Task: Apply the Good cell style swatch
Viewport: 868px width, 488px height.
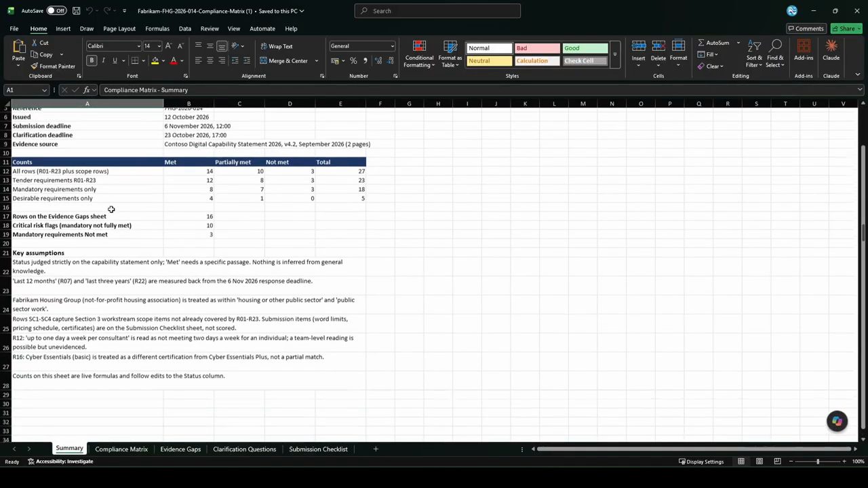Action: (x=585, y=48)
